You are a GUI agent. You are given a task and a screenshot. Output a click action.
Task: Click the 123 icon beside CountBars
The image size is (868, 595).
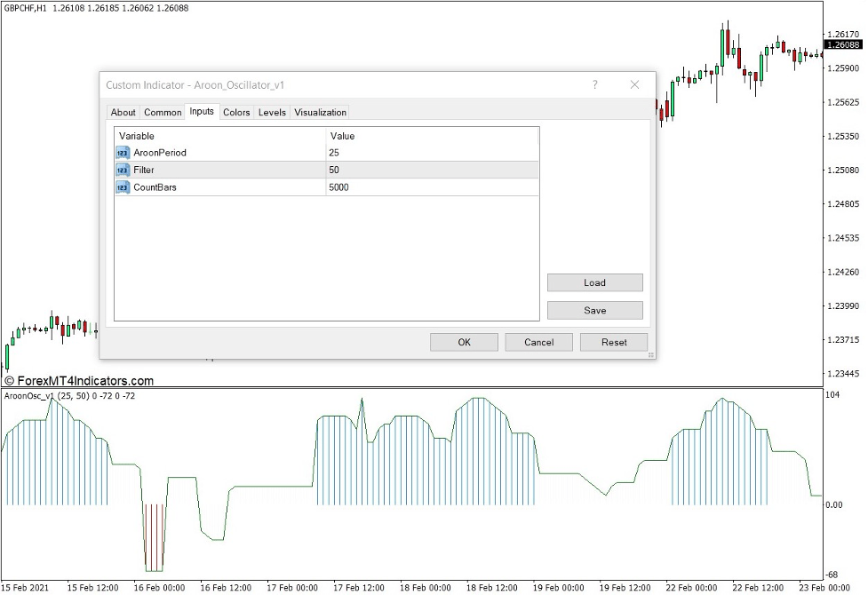click(123, 187)
